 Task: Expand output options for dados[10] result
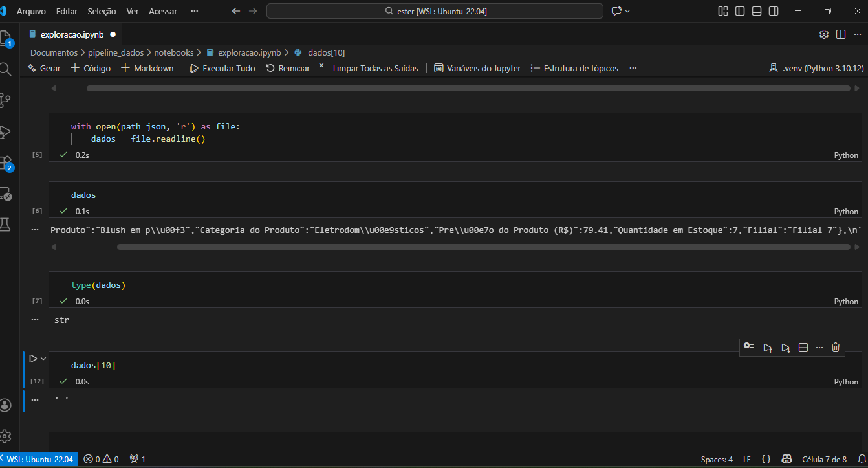pos(34,399)
